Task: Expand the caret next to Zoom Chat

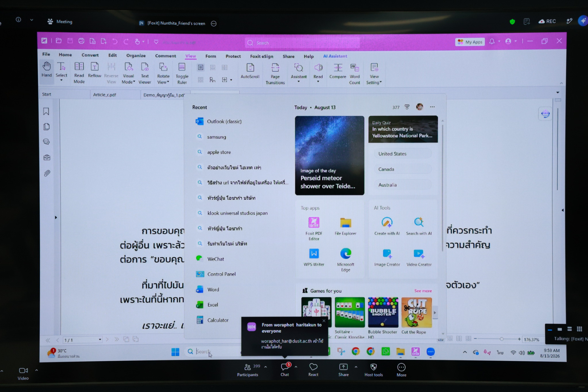Action: tap(296, 367)
